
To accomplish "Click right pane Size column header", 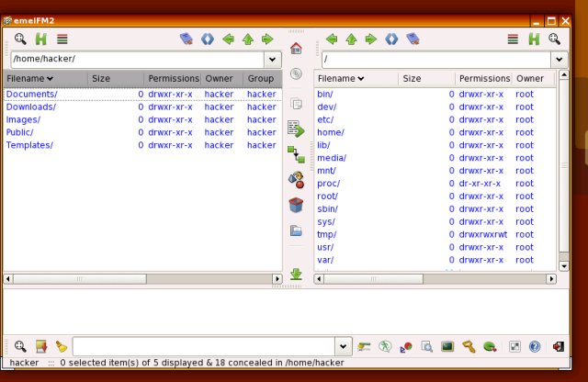I will point(426,79).
